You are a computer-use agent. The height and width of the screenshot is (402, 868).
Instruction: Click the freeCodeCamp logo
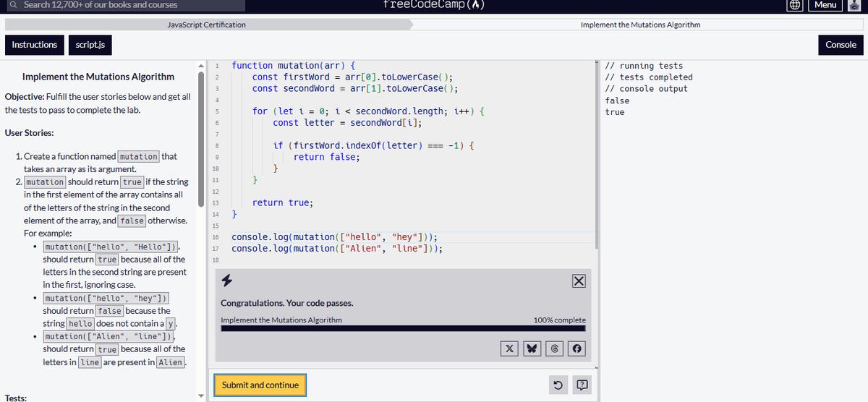pos(433,4)
